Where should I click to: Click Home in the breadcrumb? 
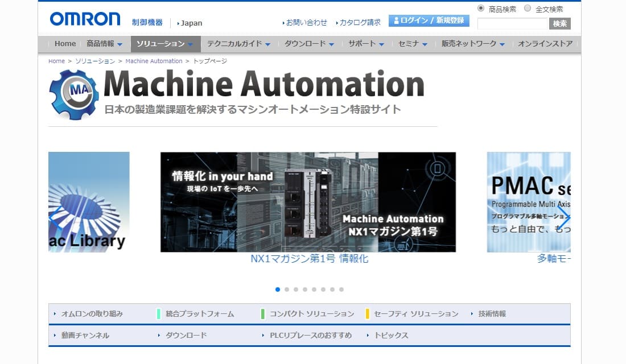pos(56,61)
